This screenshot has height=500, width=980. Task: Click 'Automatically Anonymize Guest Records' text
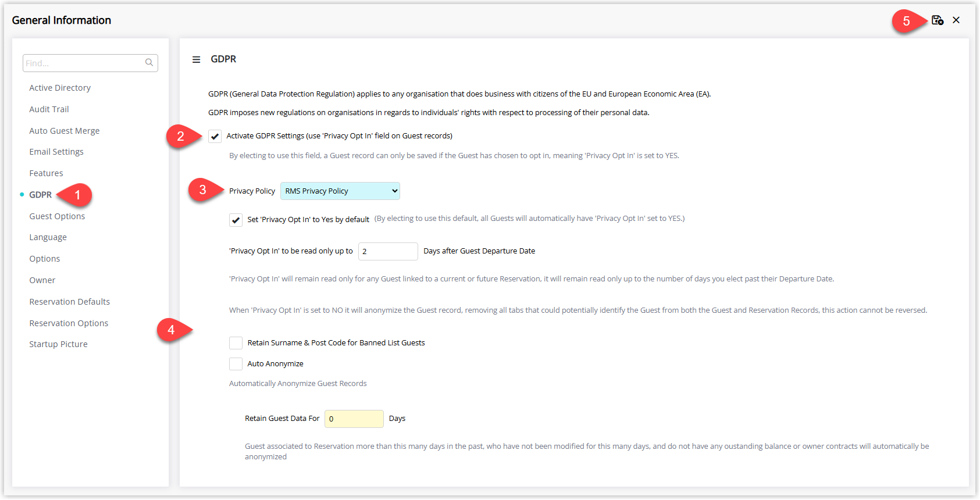click(298, 384)
